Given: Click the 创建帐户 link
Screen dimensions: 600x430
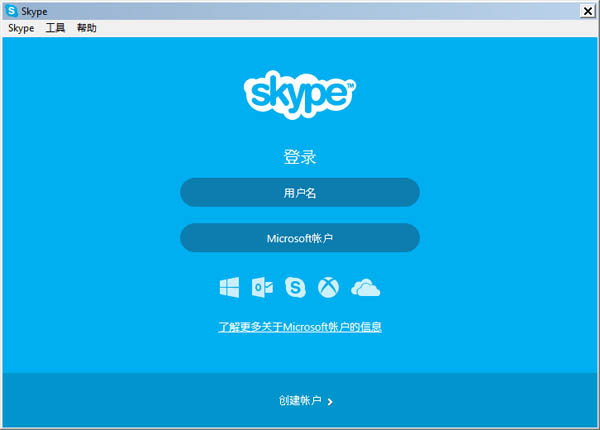Looking at the screenshot, I should click(300, 401).
